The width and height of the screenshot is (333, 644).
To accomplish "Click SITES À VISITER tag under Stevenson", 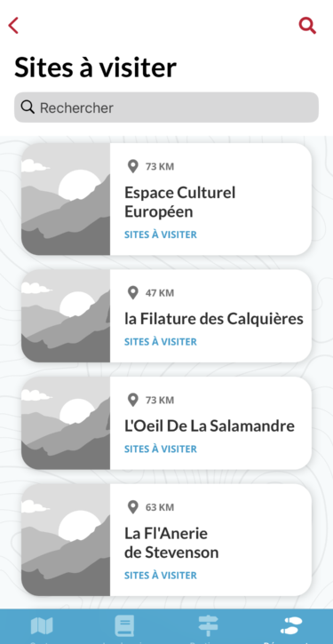I will pos(161,575).
